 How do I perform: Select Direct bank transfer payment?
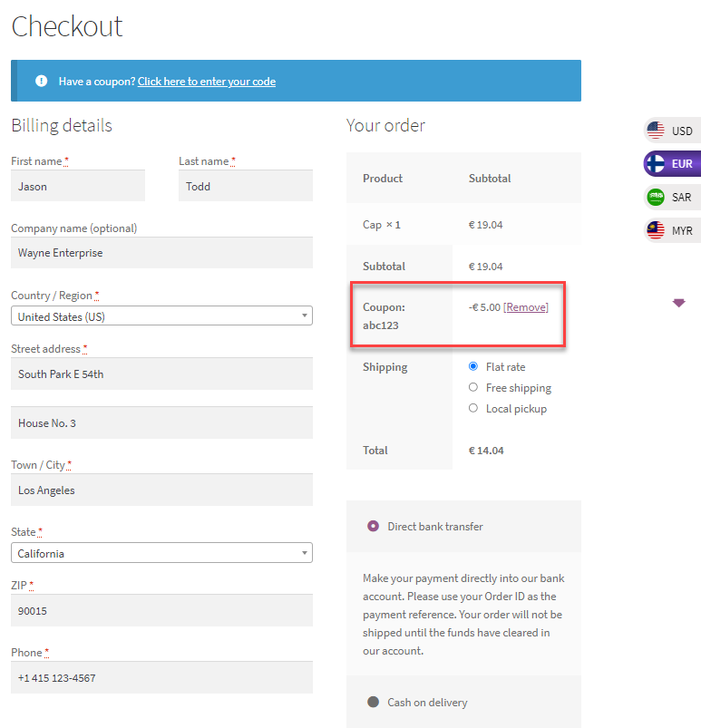tap(373, 526)
